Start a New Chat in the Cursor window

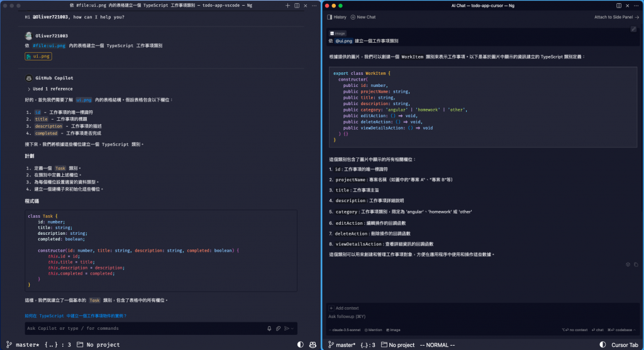tap(363, 17)
